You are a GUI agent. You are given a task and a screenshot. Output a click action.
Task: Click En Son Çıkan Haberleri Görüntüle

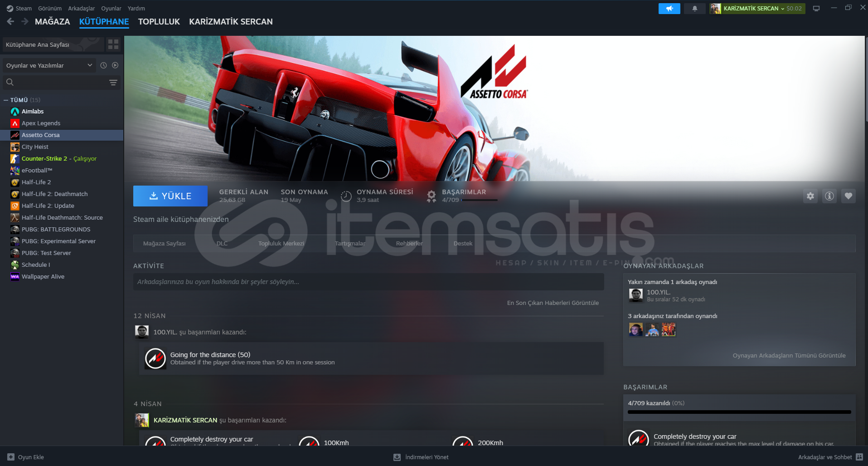coord(553,303)
